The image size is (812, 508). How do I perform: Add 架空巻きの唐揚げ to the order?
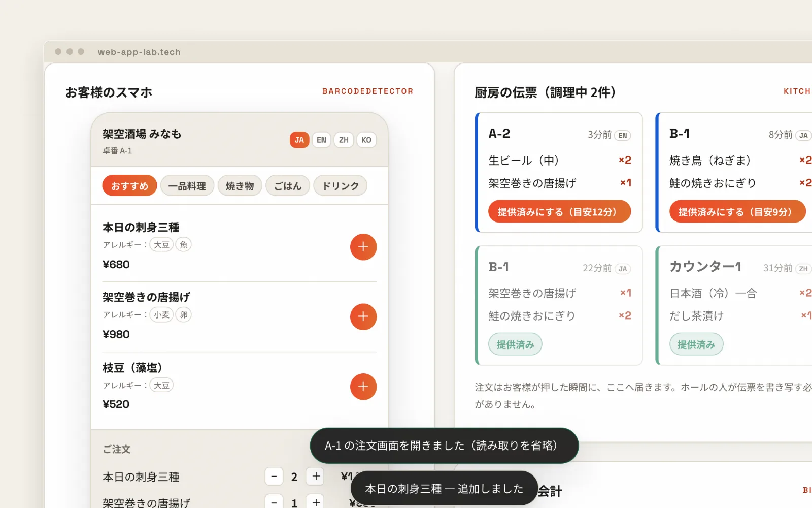363,317
